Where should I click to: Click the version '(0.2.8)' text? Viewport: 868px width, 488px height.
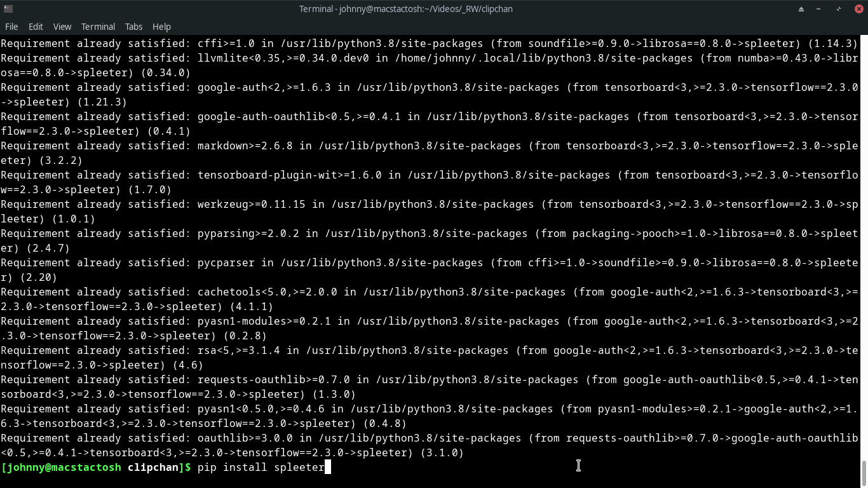point(245,336)
